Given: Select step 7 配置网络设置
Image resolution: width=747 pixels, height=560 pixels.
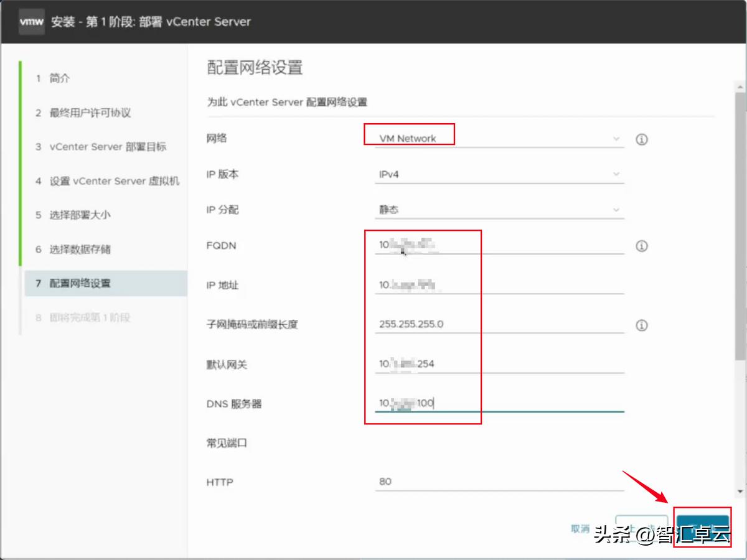Looking at the screenshot, I should tap(106, 283).
